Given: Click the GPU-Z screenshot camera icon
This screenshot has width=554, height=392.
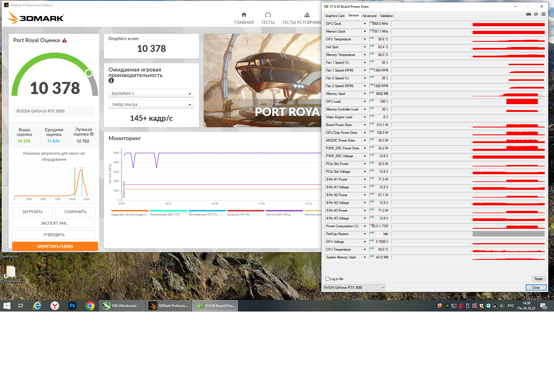Looking at the screenshot, I should pyautogui.click(x=528, y=14).
